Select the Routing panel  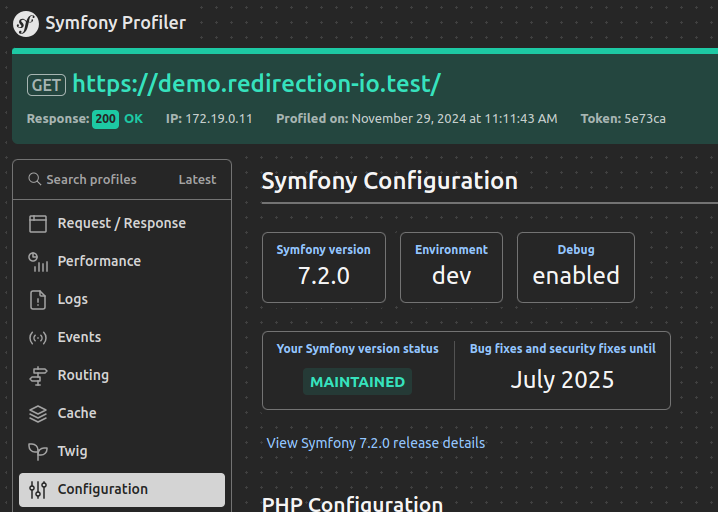pyautogui.click(x=122, y=376)
